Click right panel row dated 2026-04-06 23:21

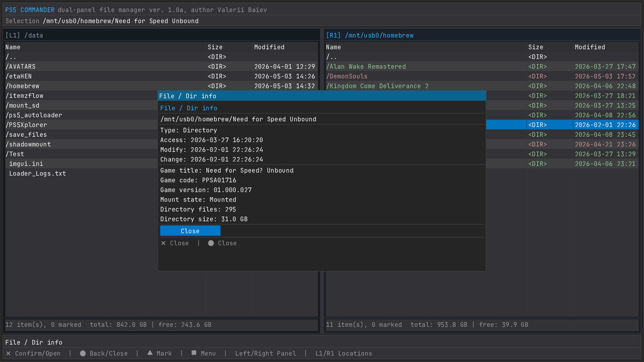[562, 164]
